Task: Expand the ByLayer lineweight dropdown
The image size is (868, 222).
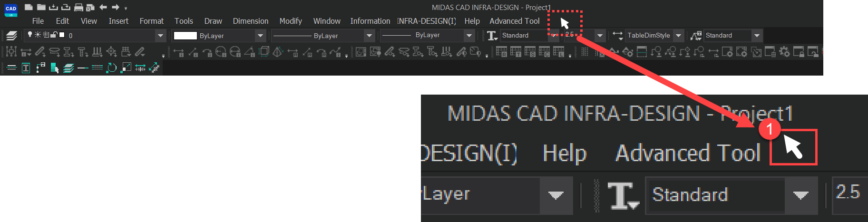Action: pyautogui.click(x=469, y=36)
